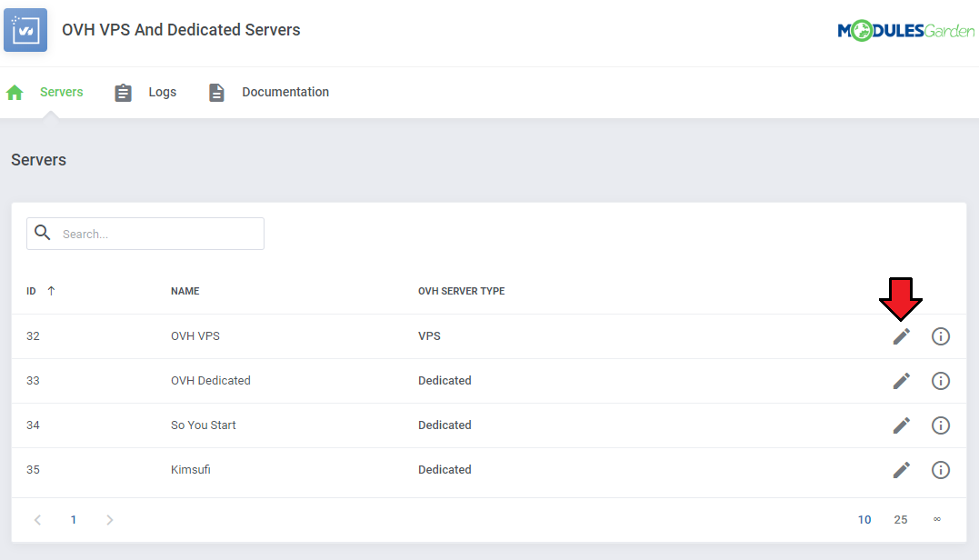Image resolution: width=979 pixels, height=560 pixels.
Task: Open the Logs tab
Action: click(163, 92)
